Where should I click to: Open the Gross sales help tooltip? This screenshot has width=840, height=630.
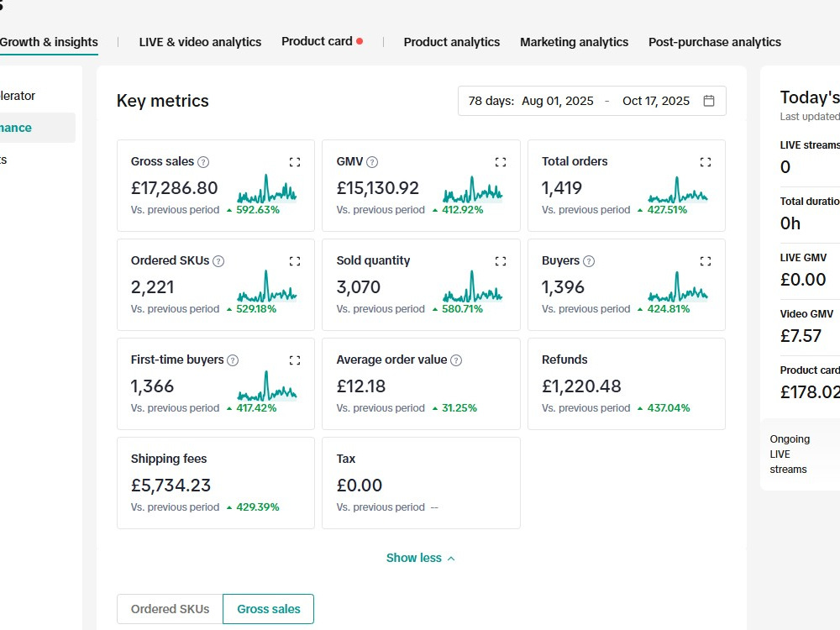pyautogui.click(x=203, y=162)
